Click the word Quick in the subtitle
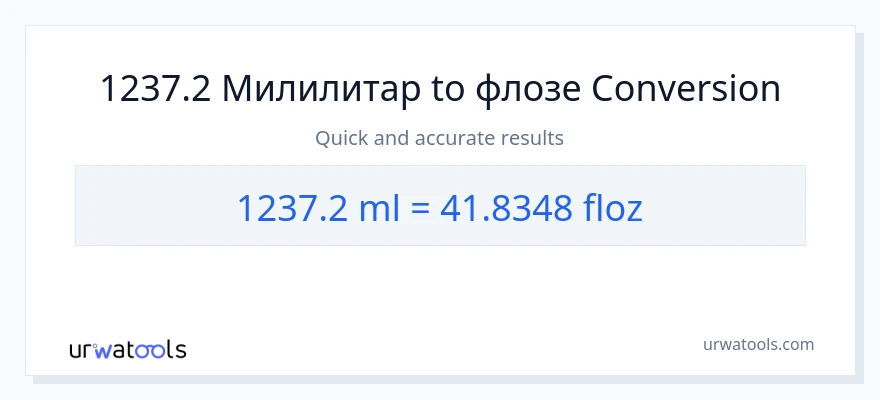This screenshot has height=400, width=880. [x=340, y=138]
